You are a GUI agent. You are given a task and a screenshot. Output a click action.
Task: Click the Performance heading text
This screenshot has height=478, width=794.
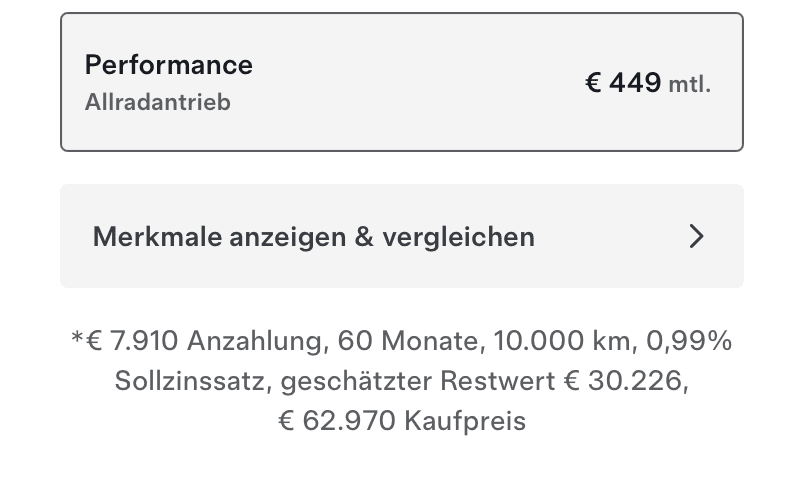pos(168,65)
